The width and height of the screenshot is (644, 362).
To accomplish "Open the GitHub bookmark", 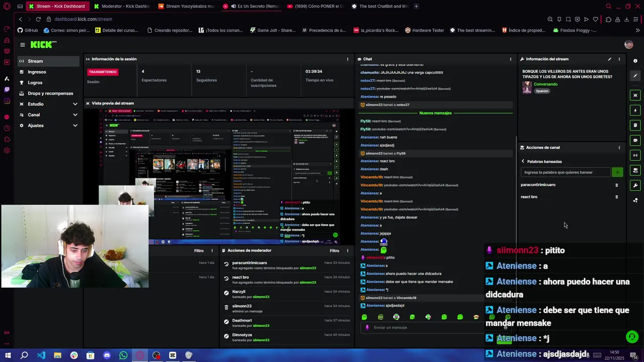I will point(28,30).
